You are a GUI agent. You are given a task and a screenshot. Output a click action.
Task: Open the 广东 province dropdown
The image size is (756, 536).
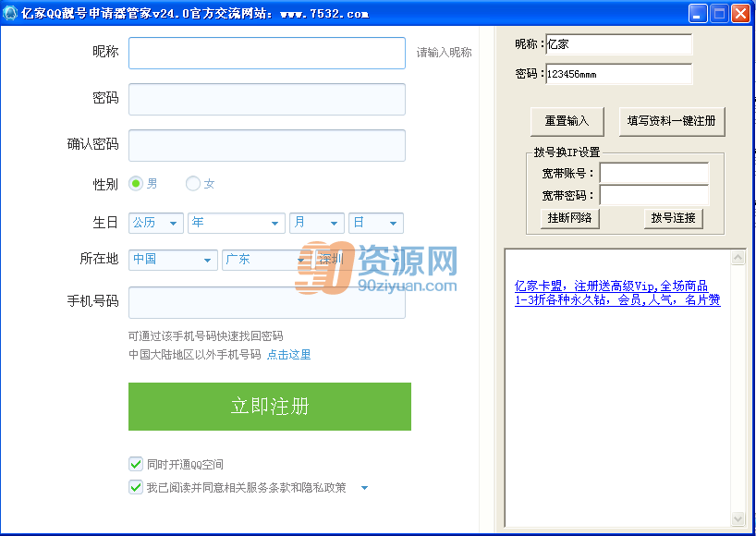pyautogui.click(x=266, y=260)
